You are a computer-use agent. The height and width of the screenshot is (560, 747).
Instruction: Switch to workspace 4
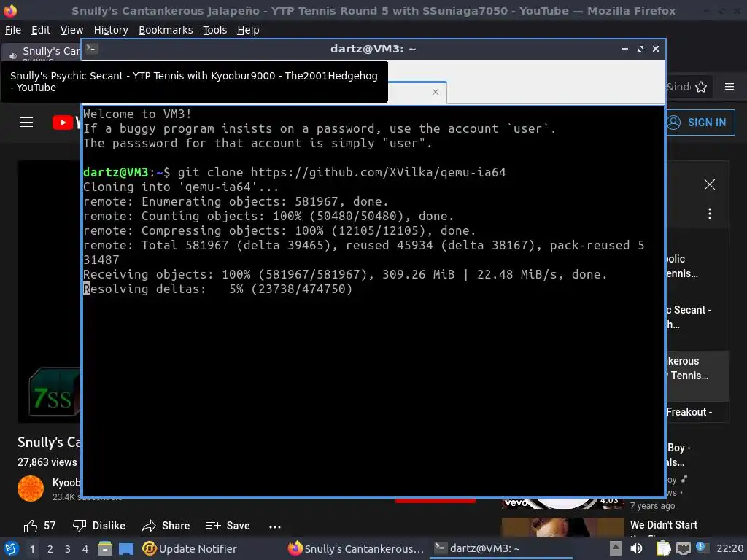coord(85,549)
